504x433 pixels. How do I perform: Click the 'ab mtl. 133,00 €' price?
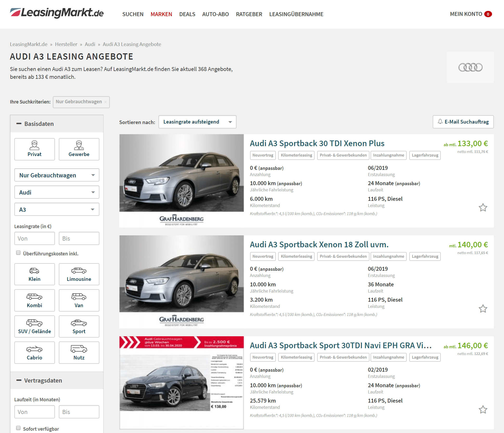(x=466, y=144)
